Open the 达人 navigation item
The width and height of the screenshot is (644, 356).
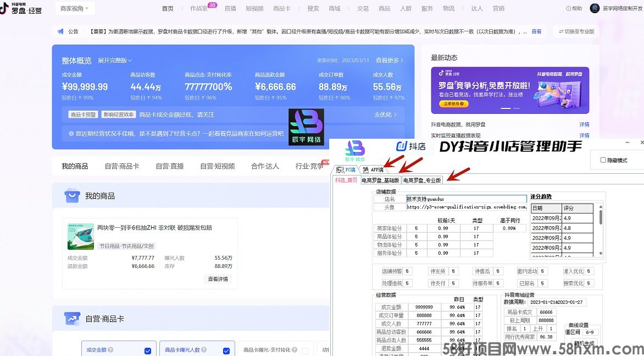pos(477,8)
